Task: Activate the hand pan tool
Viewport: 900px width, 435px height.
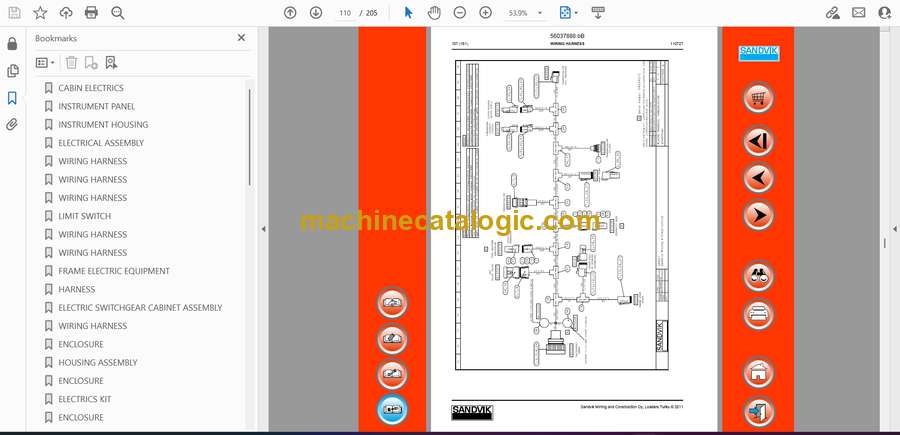Action: (x=435, y=13)
